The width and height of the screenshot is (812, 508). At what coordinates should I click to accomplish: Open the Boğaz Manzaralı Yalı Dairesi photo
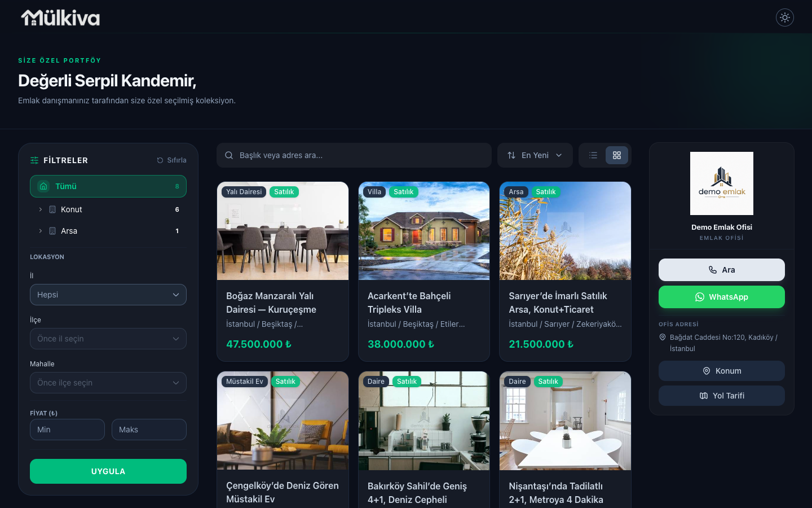(283, 231)
